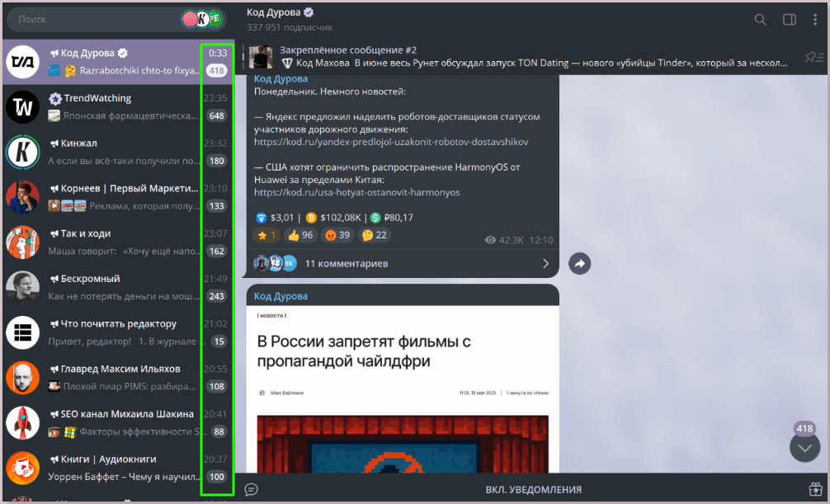Viewport: 830px width, 504px height.
Task: Open the news image about чайлдфри films
Action: point(403,389)
